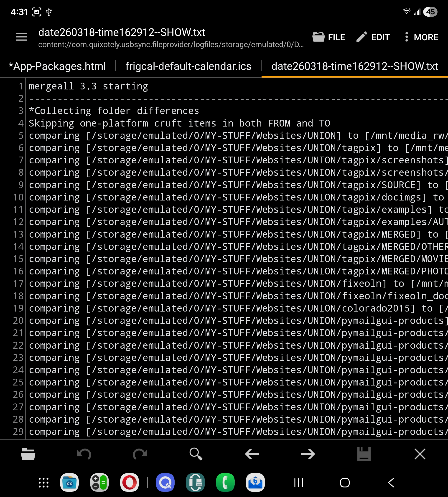Open the app drawer grid icon

coord(43,482)
